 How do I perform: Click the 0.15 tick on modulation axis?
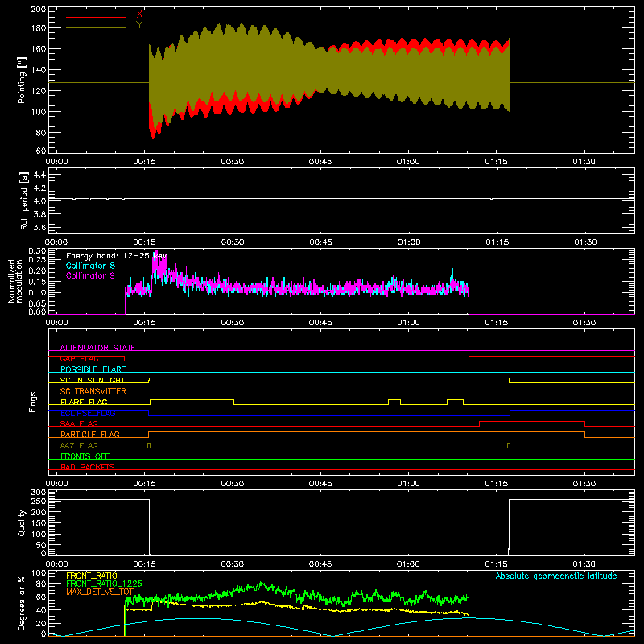pyautogui.click(x=37, y=282)
